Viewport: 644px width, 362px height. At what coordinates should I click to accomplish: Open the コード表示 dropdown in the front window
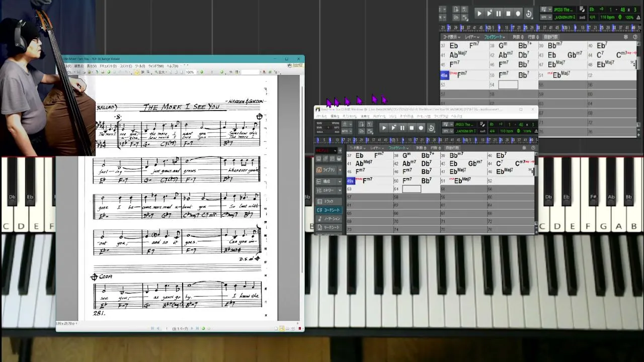coord(357,148)
